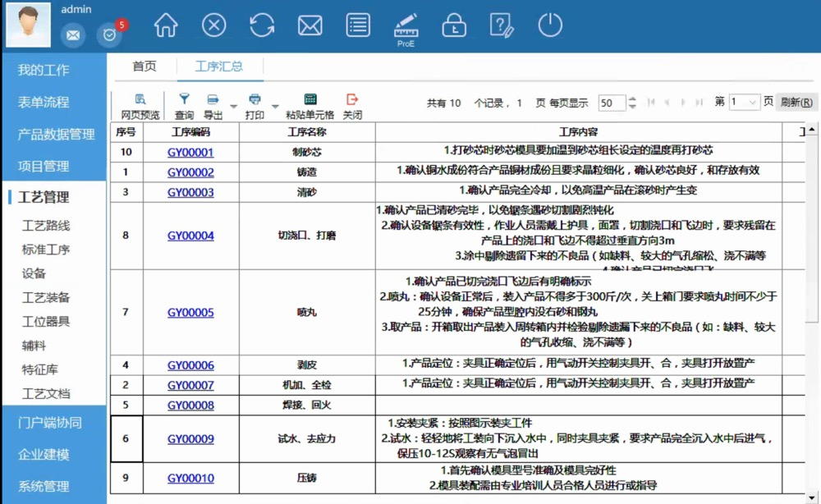Open the GY00009 process link
The height and width of the screenshot is (504, 821).
(190, 439)
